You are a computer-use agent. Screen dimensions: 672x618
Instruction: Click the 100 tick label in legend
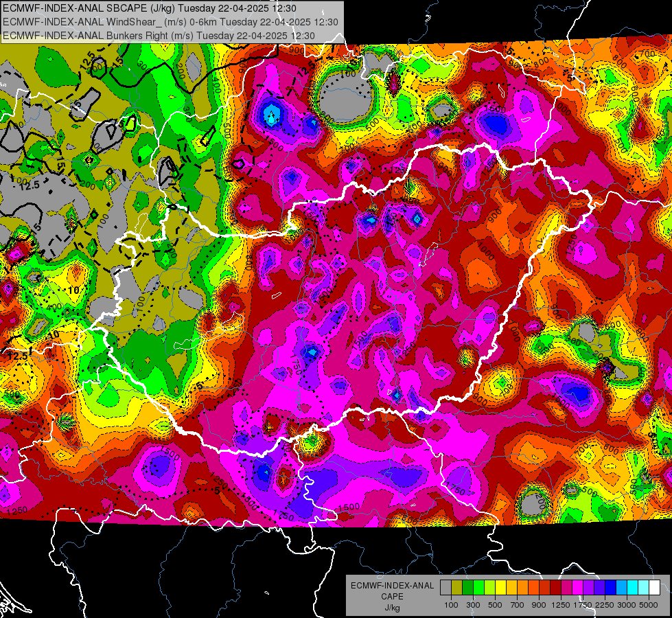[451, 605]
